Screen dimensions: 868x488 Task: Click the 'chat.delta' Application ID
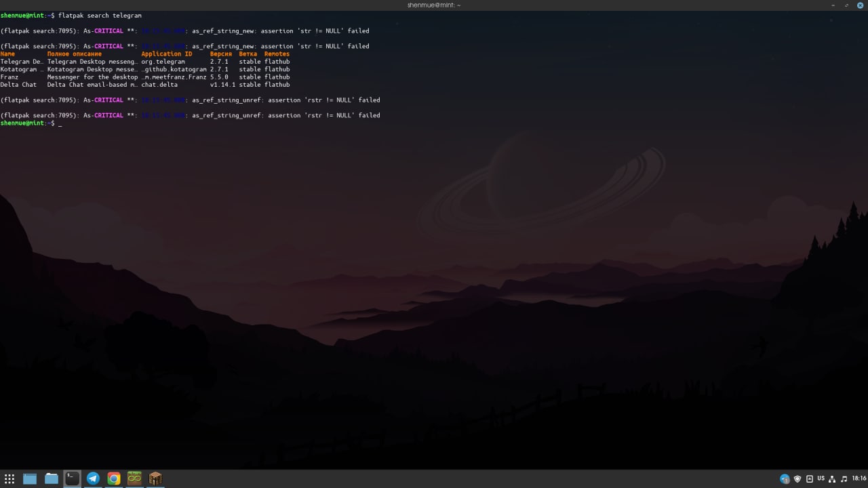(x=159, y=85)
